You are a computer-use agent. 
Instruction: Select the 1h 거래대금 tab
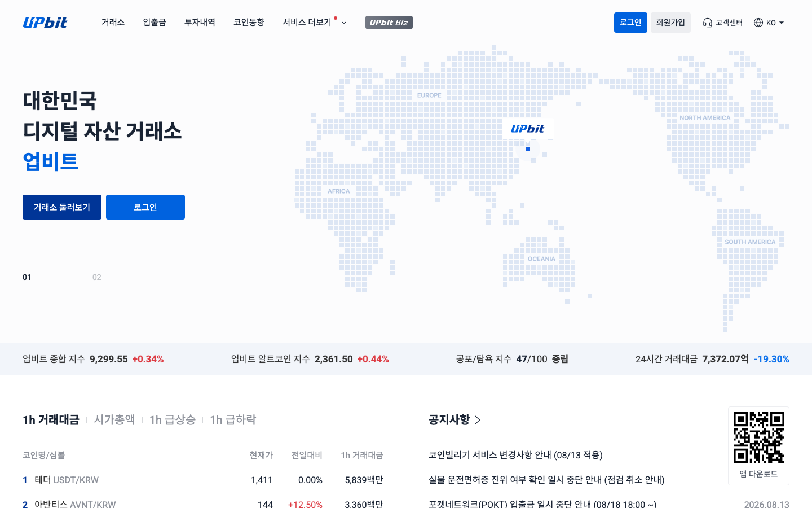[x=51, y=420]
